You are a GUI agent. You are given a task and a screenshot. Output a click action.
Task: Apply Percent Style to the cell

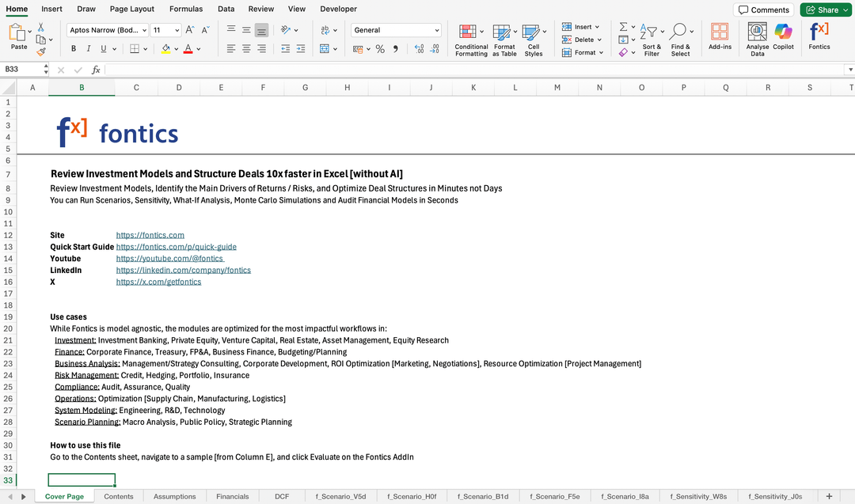tap(380, 49)
